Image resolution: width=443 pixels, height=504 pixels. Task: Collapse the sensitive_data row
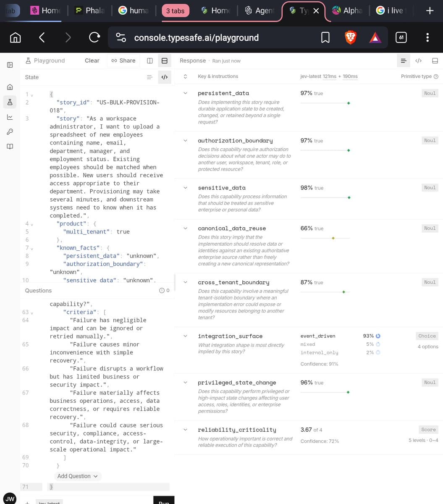click(185, 188)
